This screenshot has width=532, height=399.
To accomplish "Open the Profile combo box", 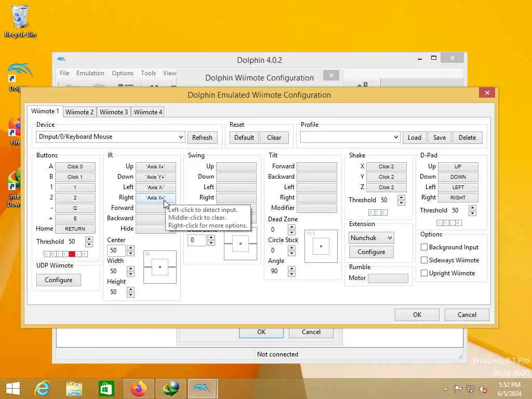I will [x=395, y=137].
